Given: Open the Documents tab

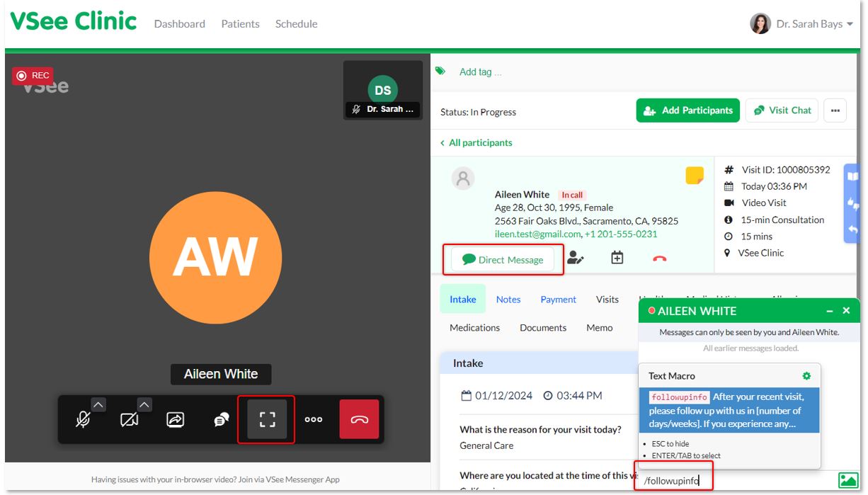Looking at the screenshot, I should coord(543,327).
